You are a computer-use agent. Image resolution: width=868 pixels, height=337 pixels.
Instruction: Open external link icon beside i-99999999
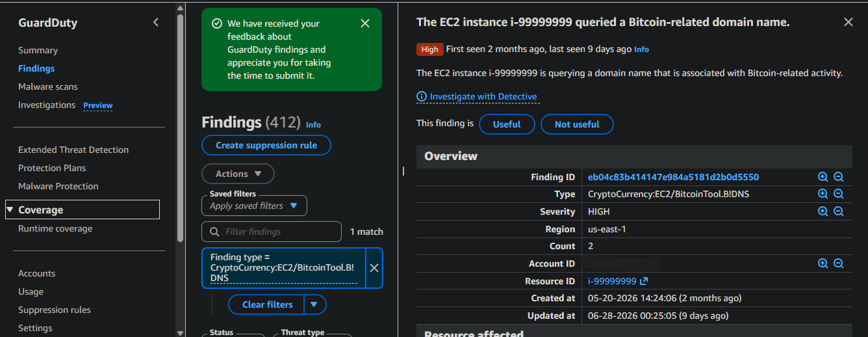point(644,281)
